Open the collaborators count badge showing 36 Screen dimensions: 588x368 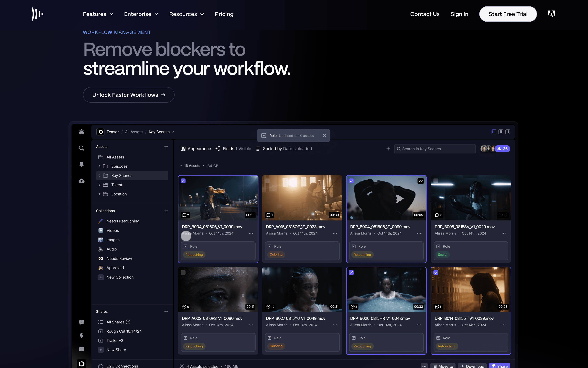(x=502, y=149)
